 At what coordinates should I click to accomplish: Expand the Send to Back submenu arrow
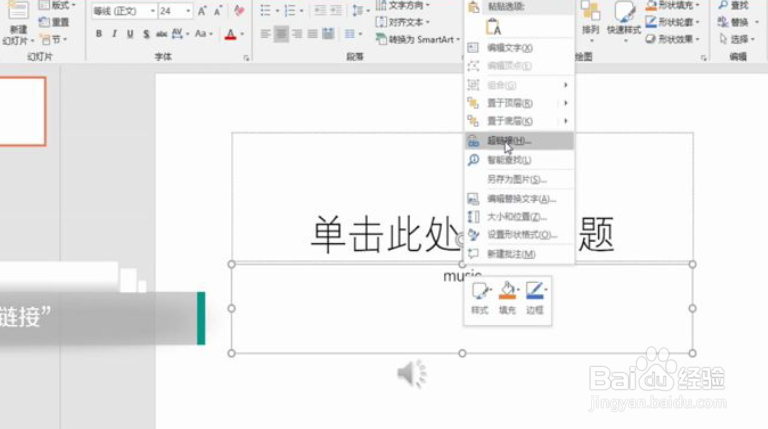pos(566,121)
